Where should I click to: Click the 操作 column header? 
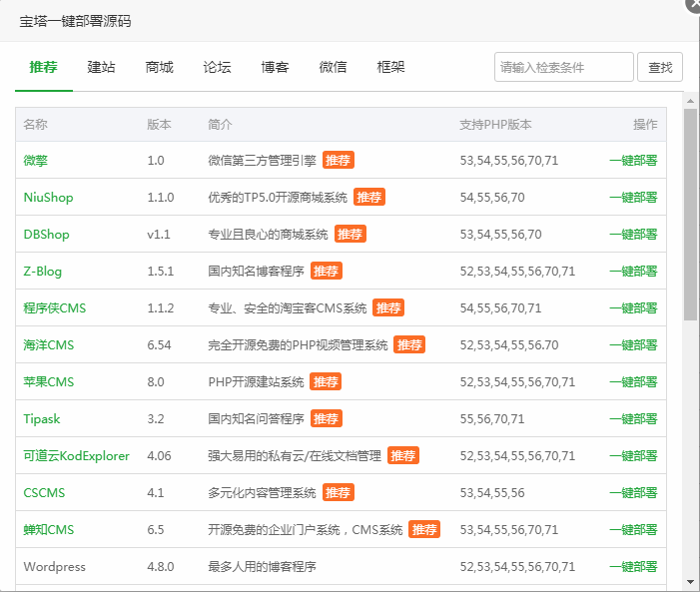[x=645, y=125]
